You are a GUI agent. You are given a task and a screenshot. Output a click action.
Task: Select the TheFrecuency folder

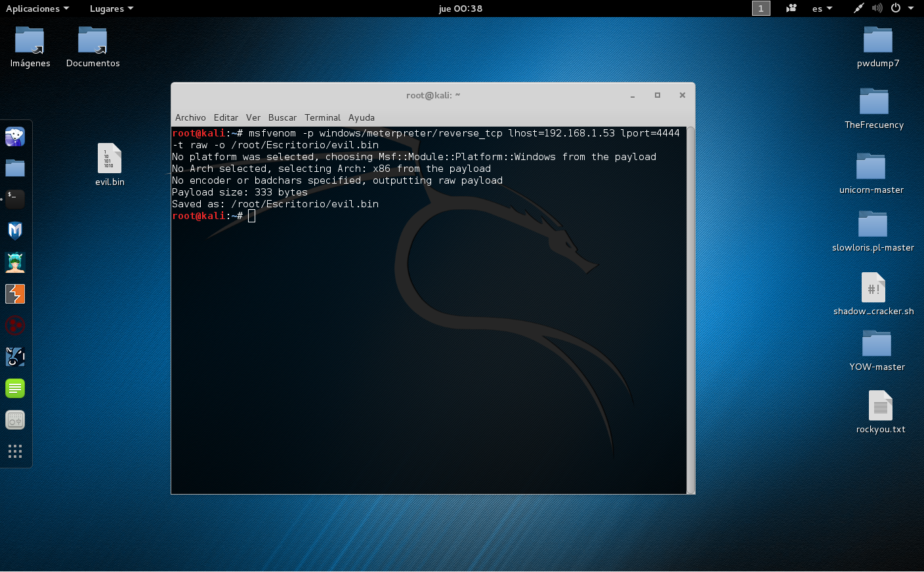point(874,109)
